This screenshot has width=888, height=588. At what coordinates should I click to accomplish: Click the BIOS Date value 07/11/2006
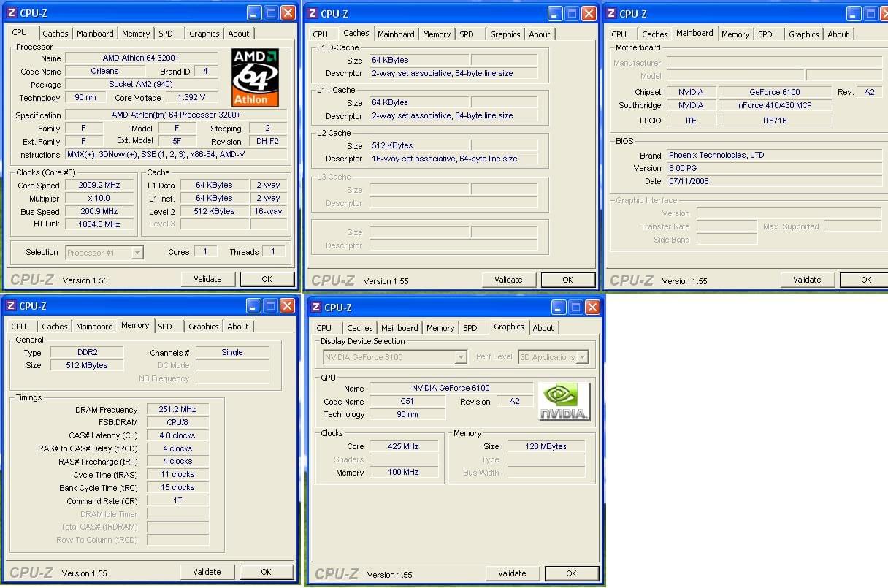point(774,181)
